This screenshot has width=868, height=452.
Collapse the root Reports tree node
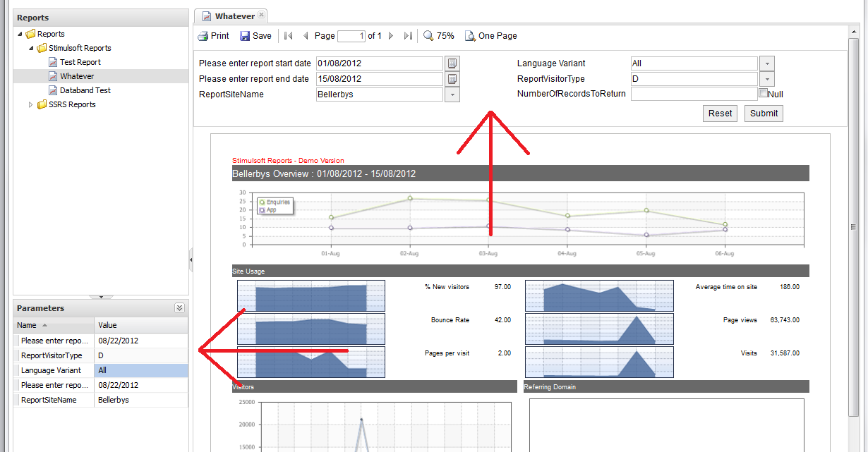tap(20, 34)
